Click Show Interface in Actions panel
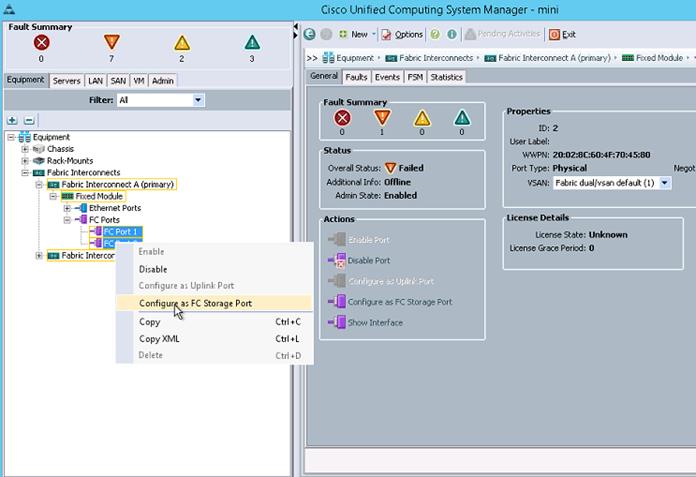Screen dimensions: 696x477 [375, 323]
